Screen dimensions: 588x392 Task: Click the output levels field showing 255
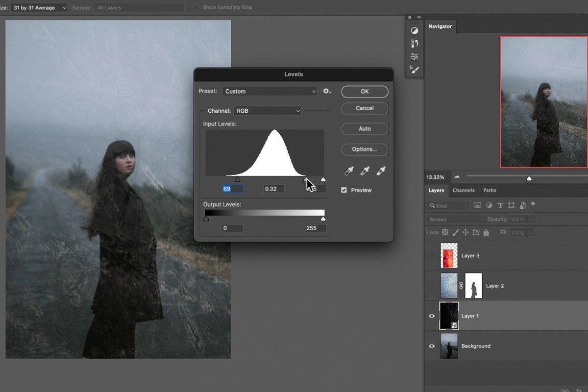(x=315, y=228)
